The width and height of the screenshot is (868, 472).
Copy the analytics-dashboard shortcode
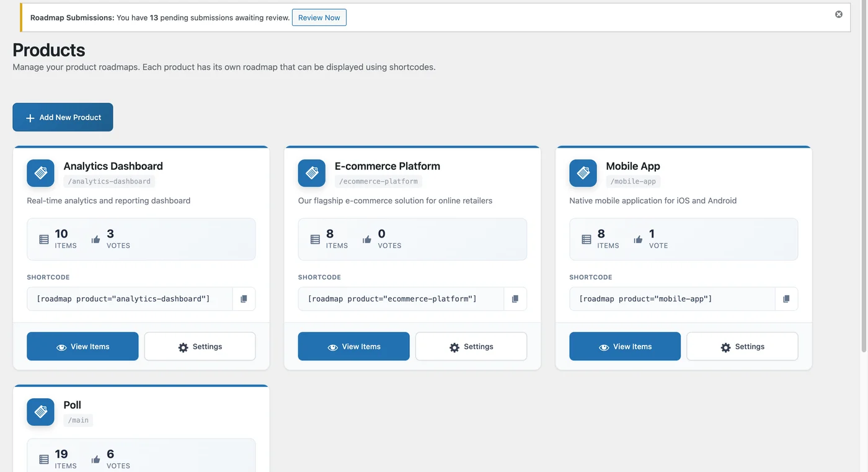pyautogui.click(x=244, y=299)
